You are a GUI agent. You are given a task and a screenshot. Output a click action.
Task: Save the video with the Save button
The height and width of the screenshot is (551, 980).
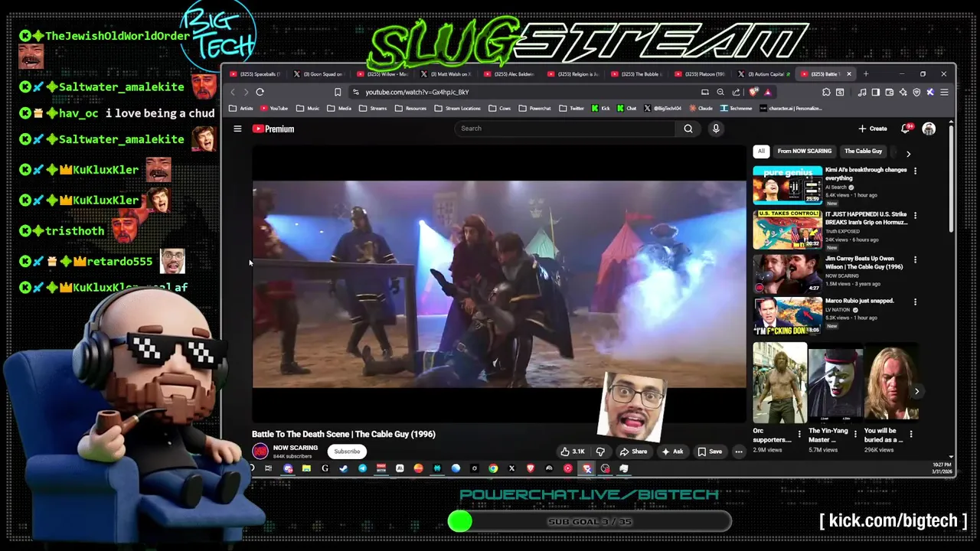(710, 452)
